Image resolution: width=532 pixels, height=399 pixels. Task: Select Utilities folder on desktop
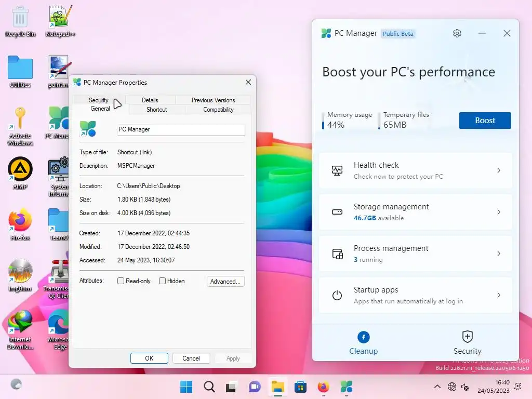point(20,72)
